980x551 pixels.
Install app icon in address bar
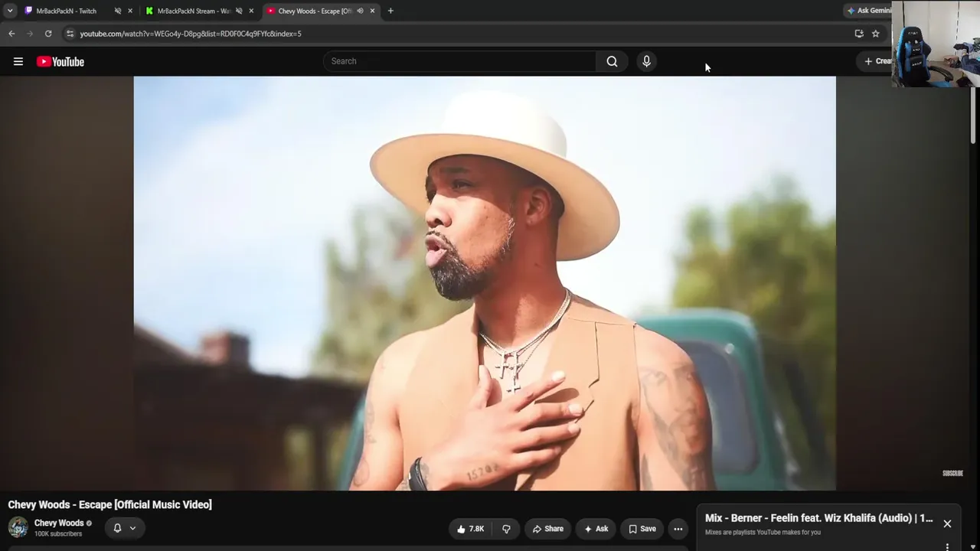859,34
